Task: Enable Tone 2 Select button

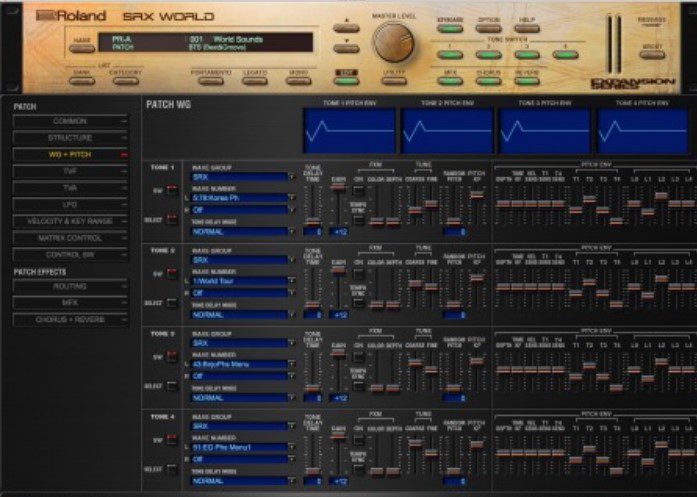Action: (172, 303)
